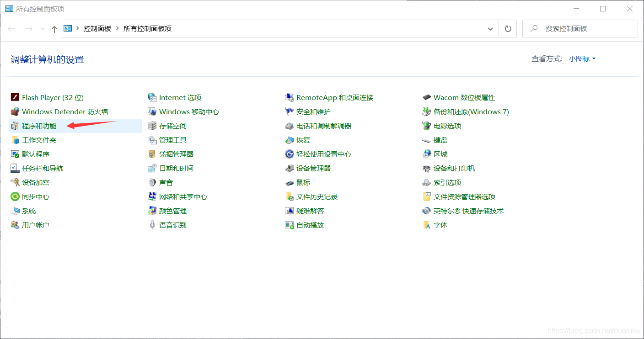Click the 设备管理器 icon
This screenshot has height=339, width=644.
coord(290,168)
